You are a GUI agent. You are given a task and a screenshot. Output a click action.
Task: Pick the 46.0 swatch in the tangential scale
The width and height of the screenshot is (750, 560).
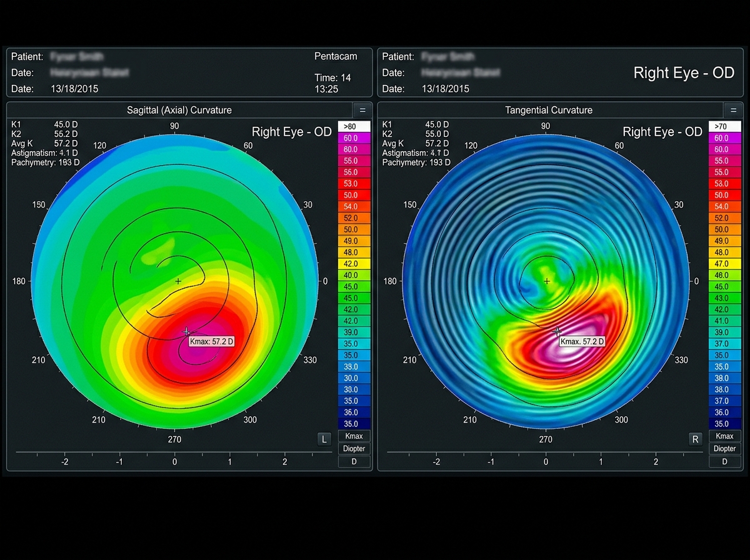click(725, 276)
